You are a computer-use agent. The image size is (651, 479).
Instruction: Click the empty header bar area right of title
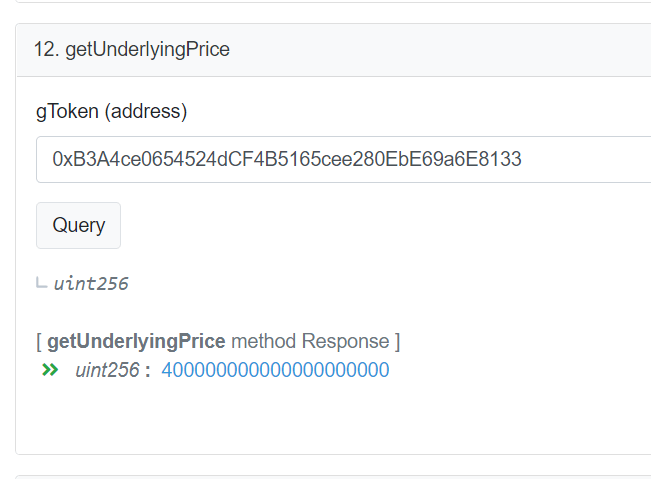440,50
